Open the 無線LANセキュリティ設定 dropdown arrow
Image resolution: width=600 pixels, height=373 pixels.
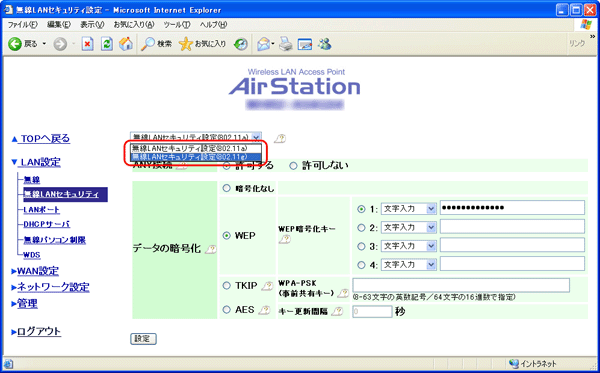tap(256, 137)
